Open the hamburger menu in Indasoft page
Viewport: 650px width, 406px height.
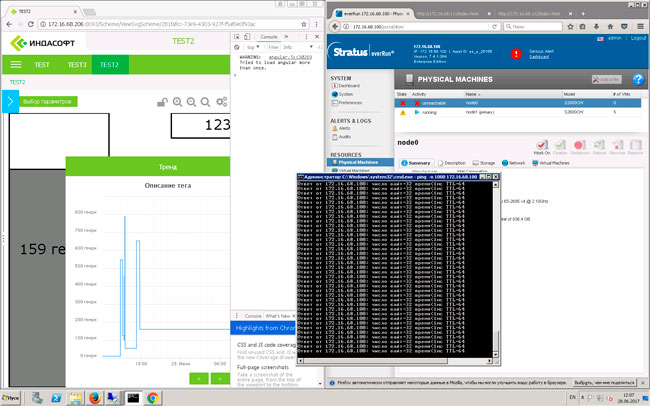(x=16, y=64)
